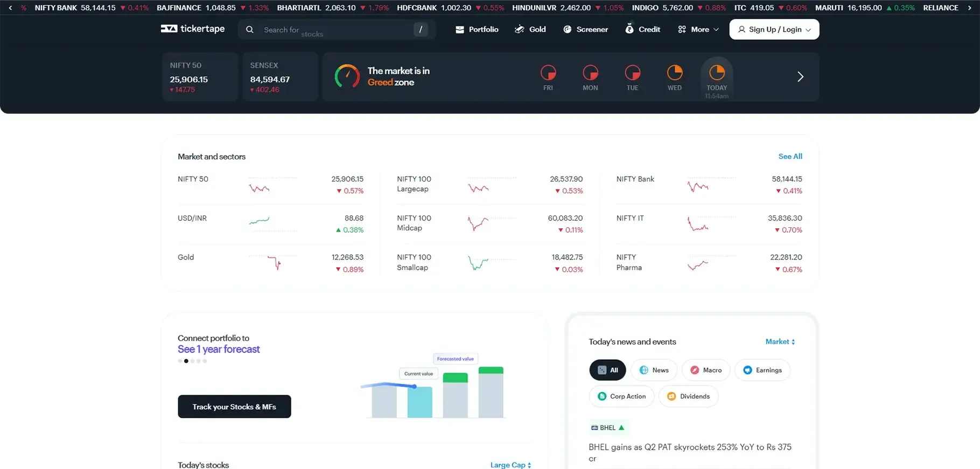Viewport: 980px width, 469px height.
Task: Click the Tickertape logo
Action: [x=192, y=29]
